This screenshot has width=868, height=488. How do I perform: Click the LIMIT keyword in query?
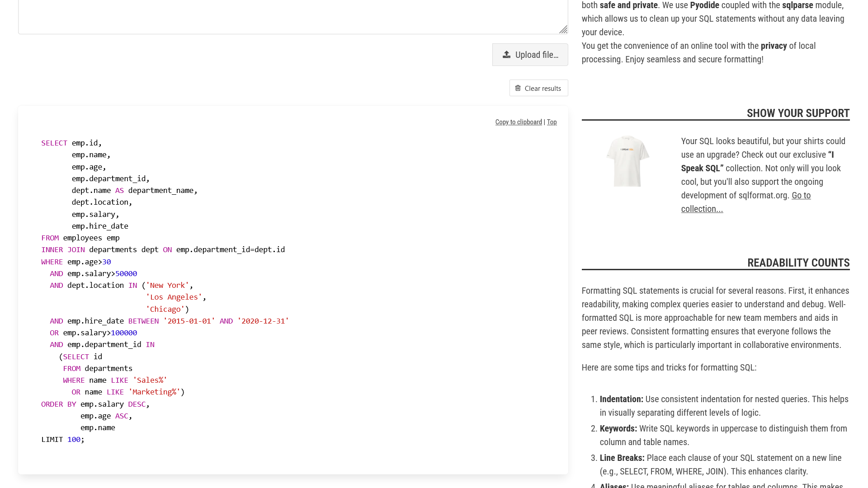[x=52, y=439]
